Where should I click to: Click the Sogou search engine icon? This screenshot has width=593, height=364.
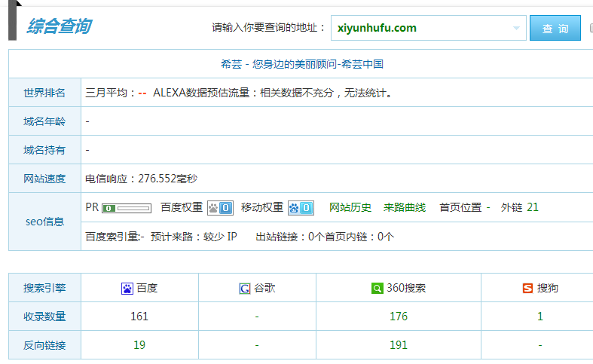pos(527,288)
